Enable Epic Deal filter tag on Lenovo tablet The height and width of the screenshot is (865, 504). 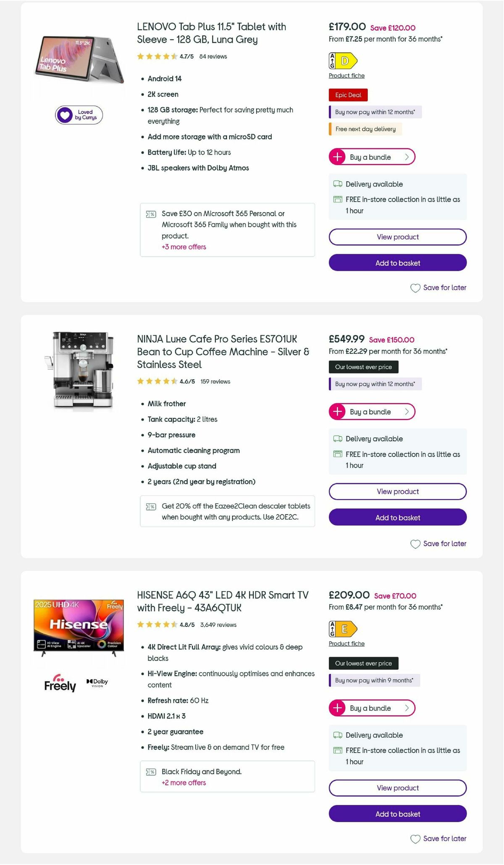pos(348,95)
